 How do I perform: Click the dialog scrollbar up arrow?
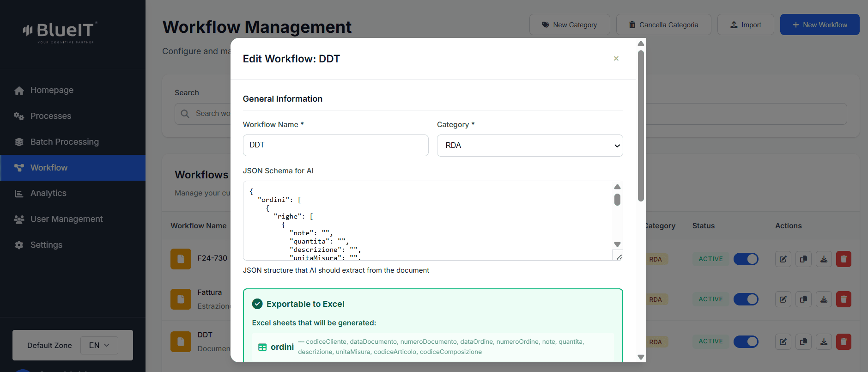pyautogui.click(x=641, y=43)
